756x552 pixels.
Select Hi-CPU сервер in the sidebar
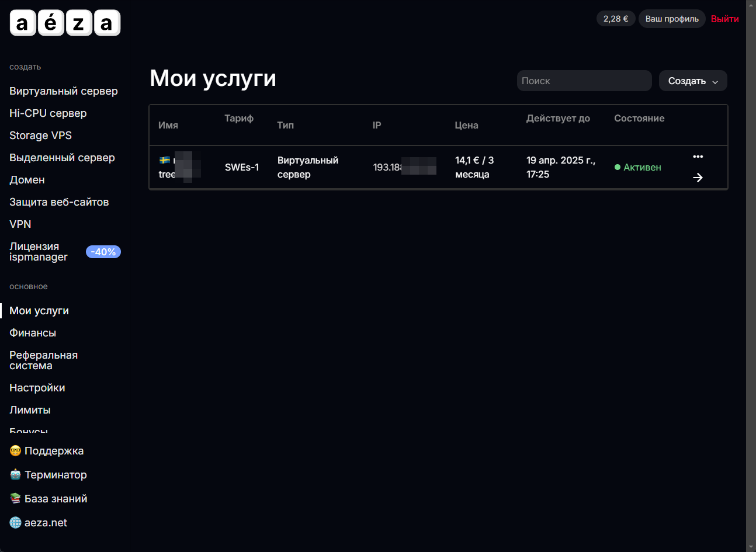click(x=48, y=113)
